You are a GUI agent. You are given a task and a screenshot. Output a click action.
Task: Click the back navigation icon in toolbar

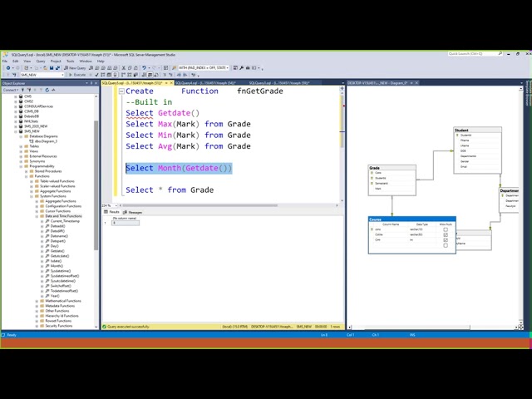pyautogui.click(x=8, y=68)
